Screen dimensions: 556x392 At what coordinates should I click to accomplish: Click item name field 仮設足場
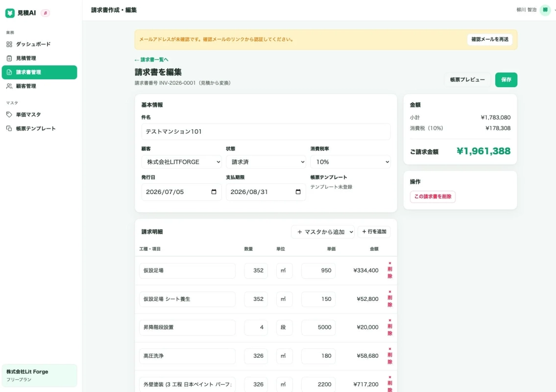(x=187, y=270)
